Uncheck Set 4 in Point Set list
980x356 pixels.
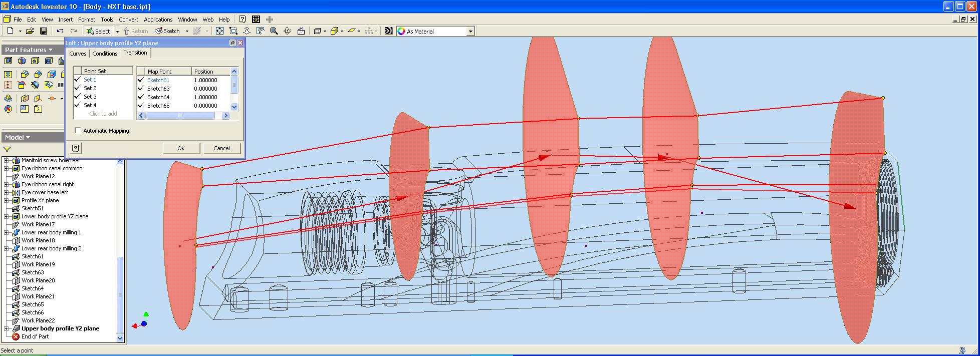pyautogui.click(x=77, y=105)
